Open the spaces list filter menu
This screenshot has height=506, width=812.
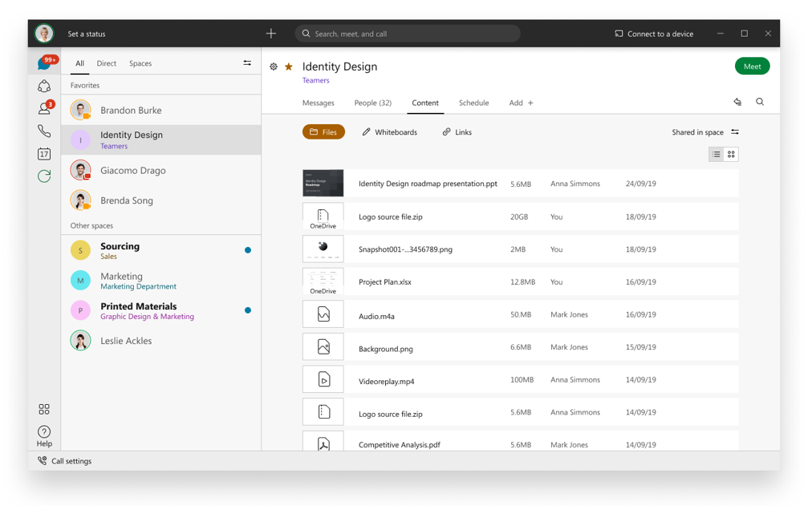247,63
